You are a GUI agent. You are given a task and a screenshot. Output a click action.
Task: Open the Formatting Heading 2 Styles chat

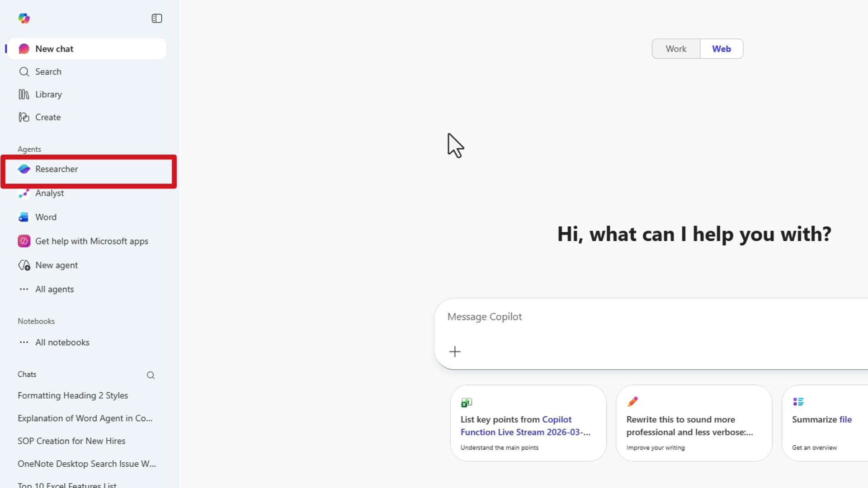tap(72, 395)
